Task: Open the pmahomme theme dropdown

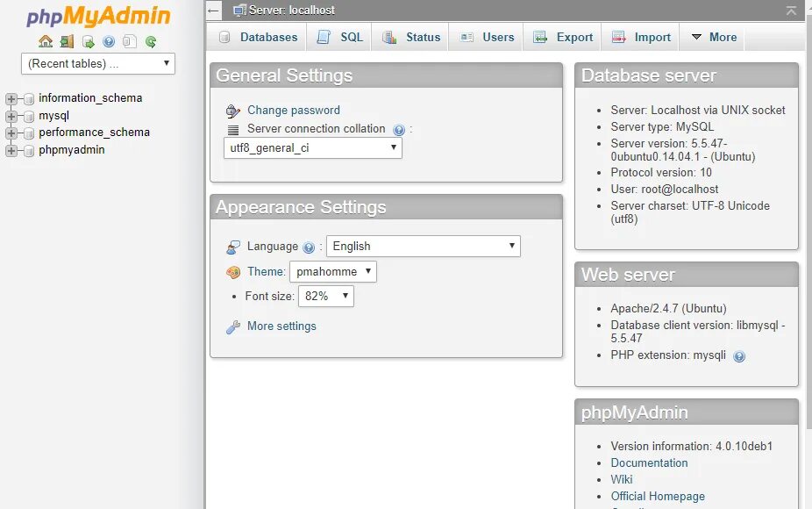Action: [333, 271]
